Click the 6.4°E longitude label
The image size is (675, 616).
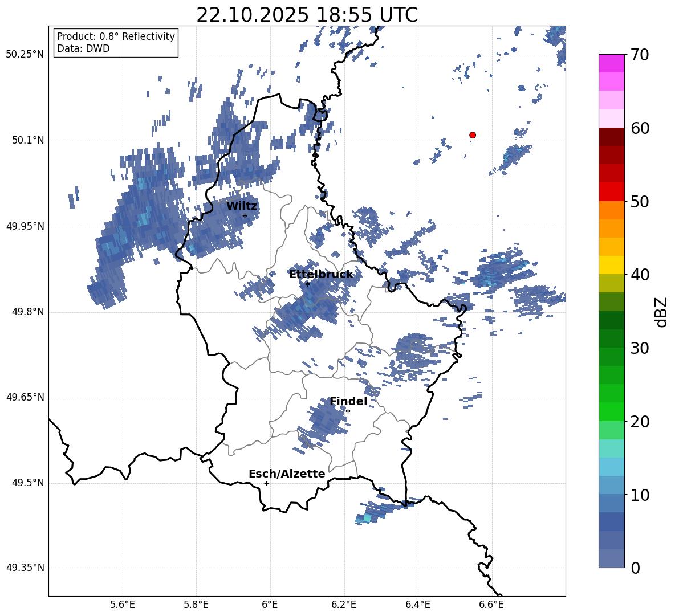417,605
